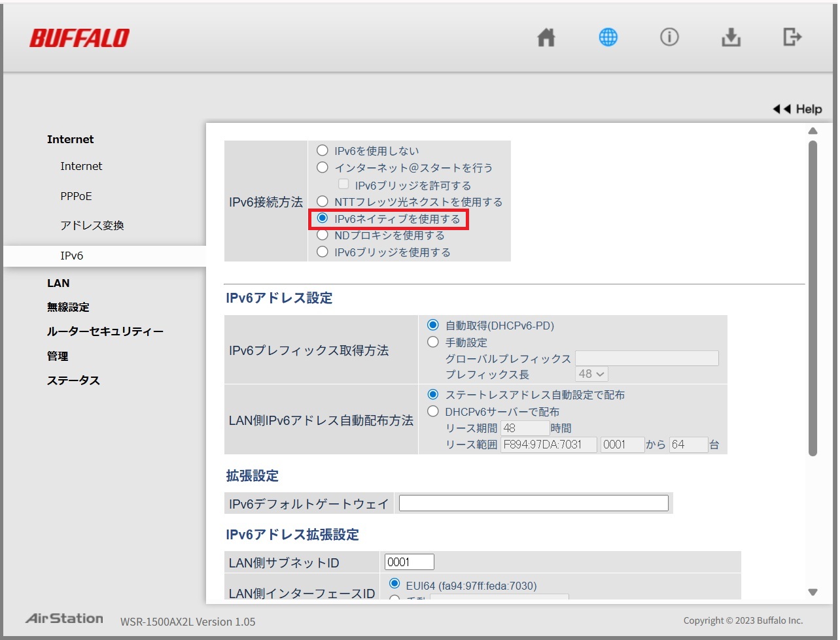This screenshot has height=640, width=840.
Task: Open アドレス変換 settings page
Action: point(92,226)
